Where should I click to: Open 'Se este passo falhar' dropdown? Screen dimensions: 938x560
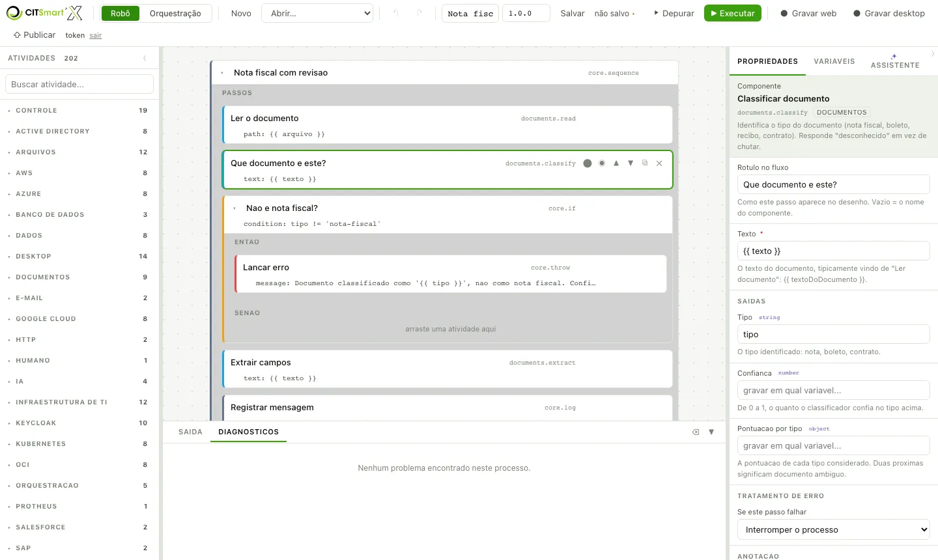[x=834, y=529]
